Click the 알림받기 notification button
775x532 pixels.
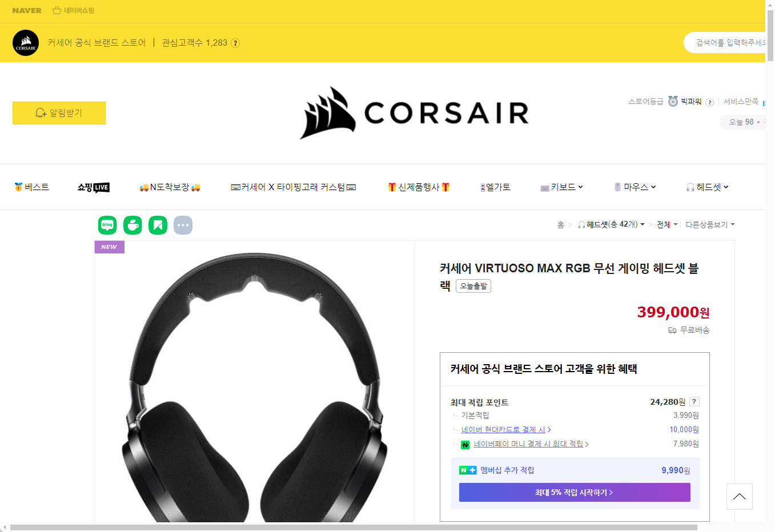tap(59, 113)
